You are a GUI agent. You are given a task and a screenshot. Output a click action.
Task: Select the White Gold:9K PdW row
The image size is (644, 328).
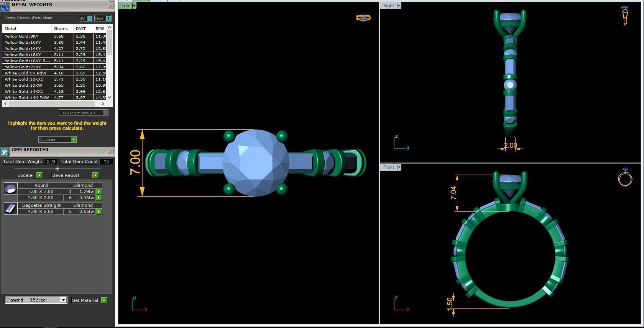coord(54,73)
